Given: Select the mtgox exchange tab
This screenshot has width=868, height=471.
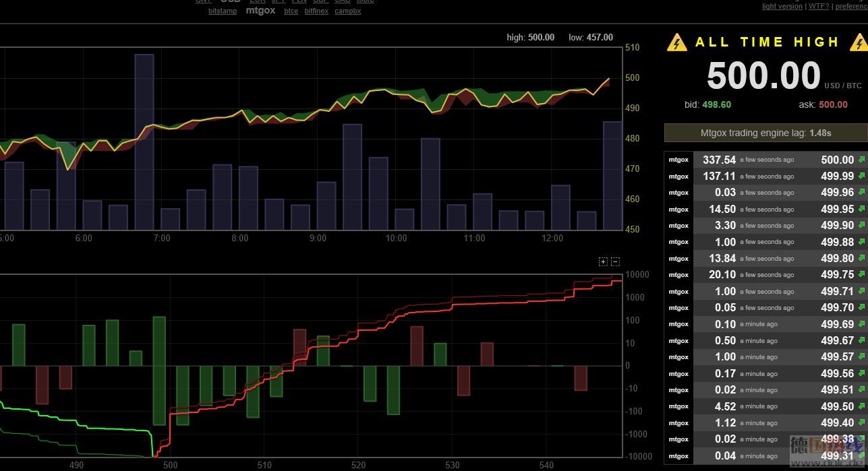Looking at the screenshot, I should pos(260,11).
